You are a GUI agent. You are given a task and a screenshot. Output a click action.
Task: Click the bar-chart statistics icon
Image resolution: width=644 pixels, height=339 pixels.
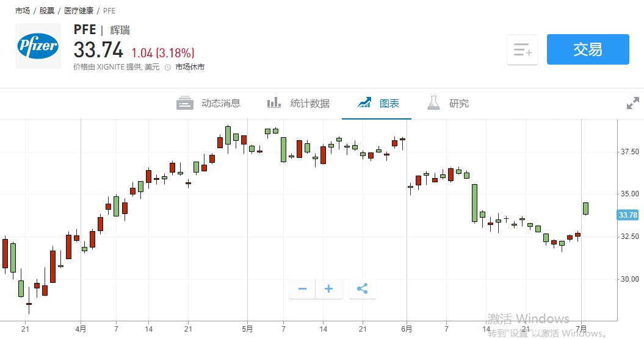click(x=274, y=103)
